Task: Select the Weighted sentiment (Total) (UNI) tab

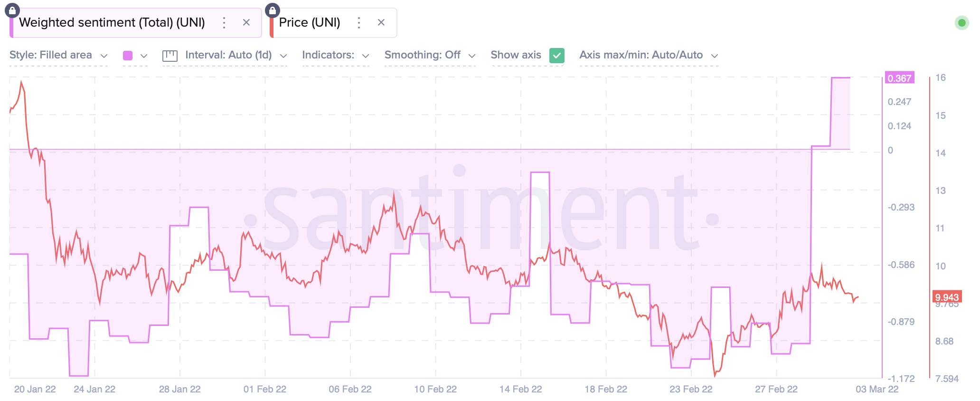Action: 136,23
